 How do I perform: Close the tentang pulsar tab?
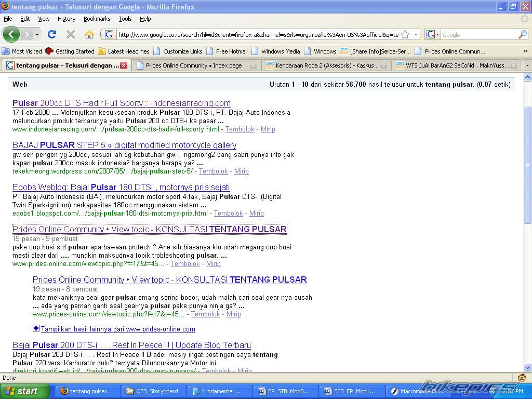tap(124, 65)
